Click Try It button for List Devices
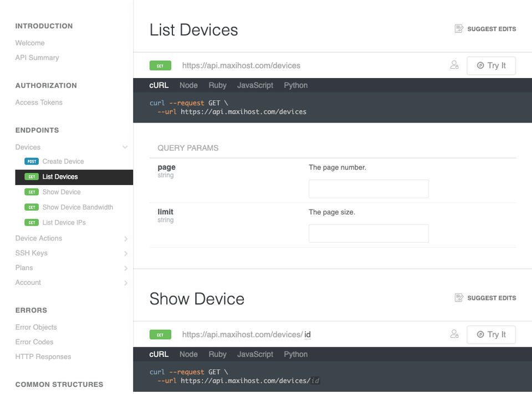Screen dimensions: 532x394 click(x=492, y=65)
